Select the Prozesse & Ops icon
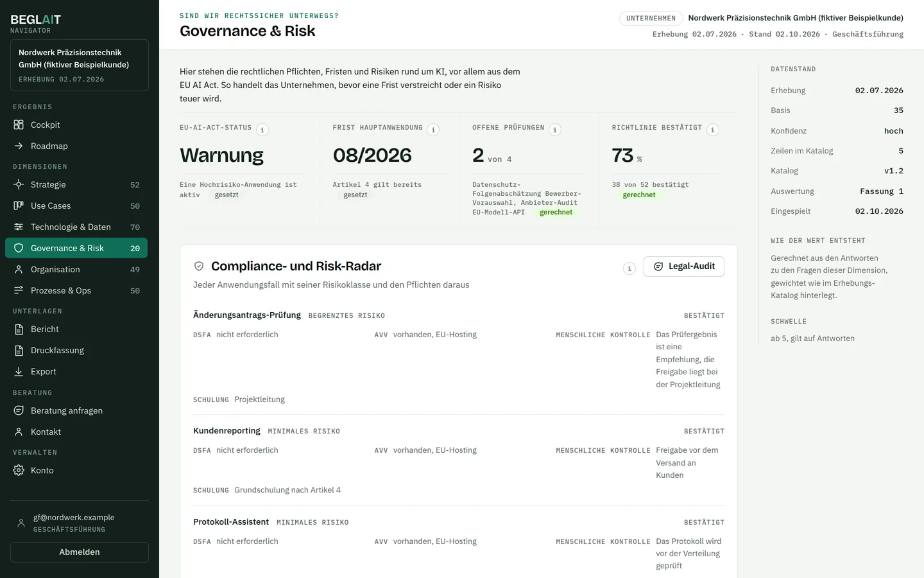 click(19, 290)
